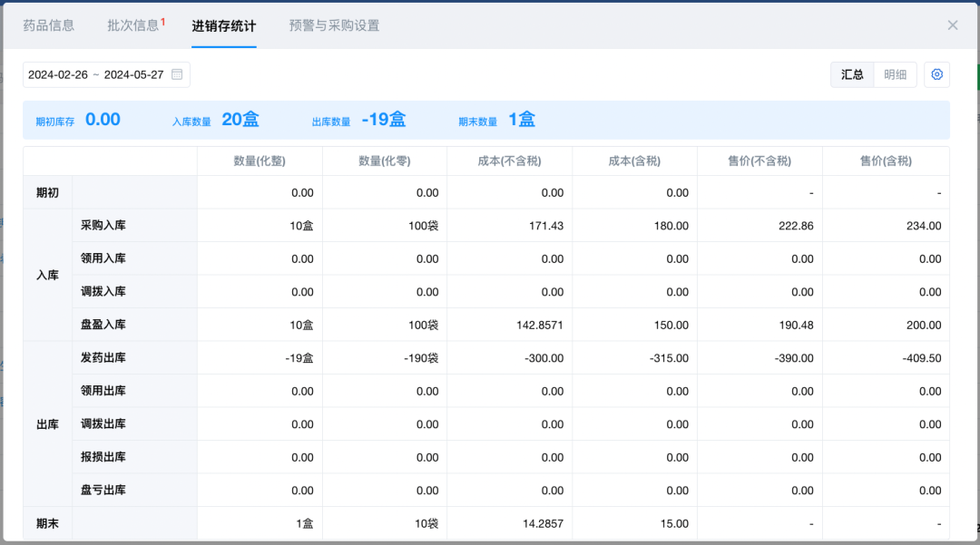Click the 发药出库 row label
This screenshot has height=545, width=980.
click(103, 357)
